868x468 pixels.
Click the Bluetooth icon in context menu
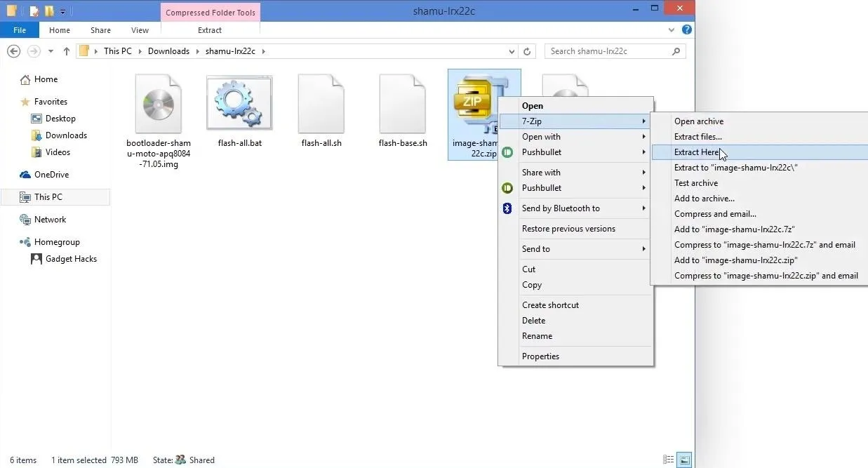click(x=507, y=208)
